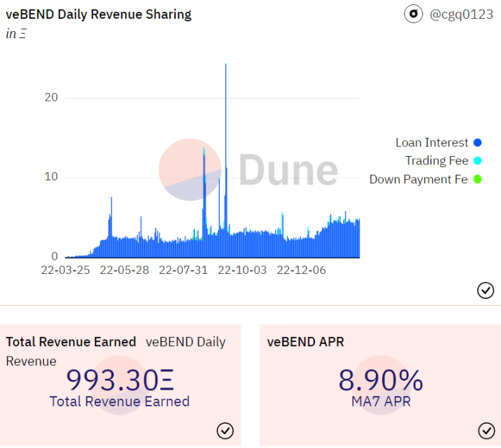Click the MA7 APR label

coord(381,402)
